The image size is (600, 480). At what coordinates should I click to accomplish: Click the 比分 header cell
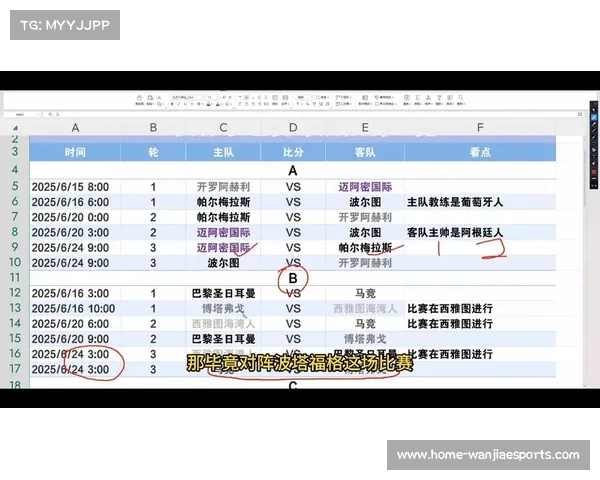point(293,152)
